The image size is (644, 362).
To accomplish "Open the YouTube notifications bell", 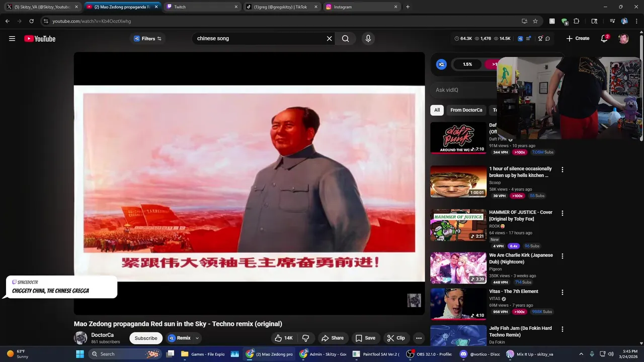I will [x=604, y=39].
